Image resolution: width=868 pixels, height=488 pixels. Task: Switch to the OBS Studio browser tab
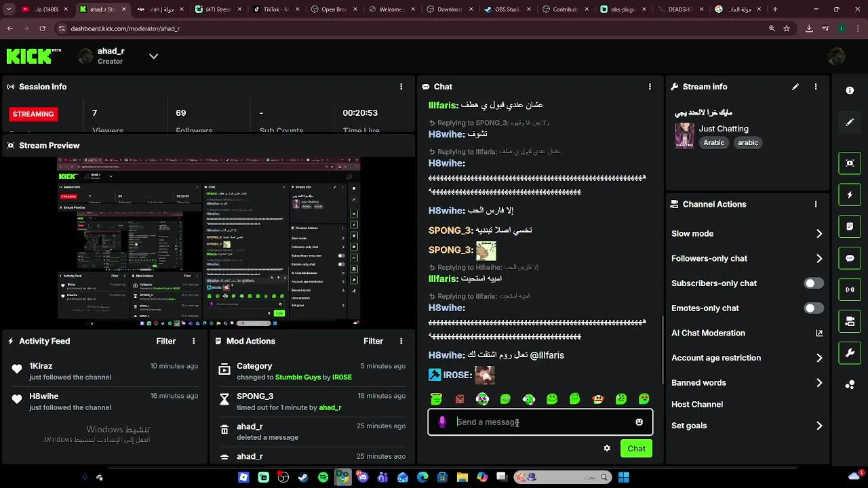pos(507,9)
